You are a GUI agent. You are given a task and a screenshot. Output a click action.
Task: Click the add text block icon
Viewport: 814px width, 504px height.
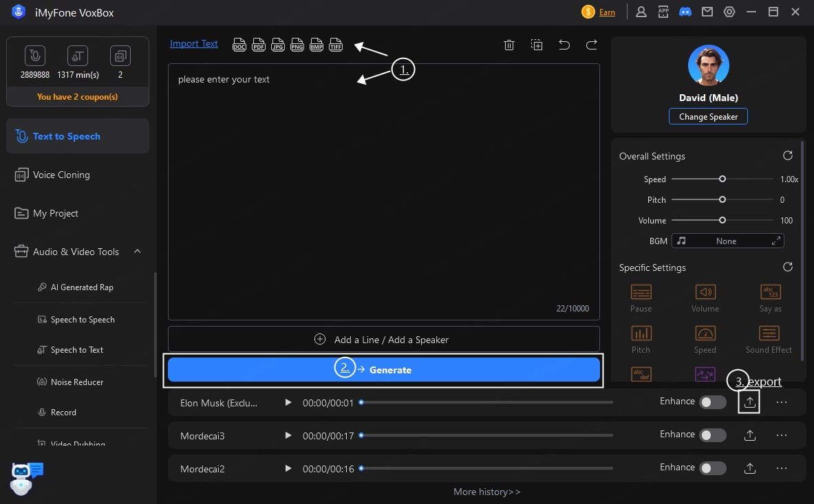point(536,45)
